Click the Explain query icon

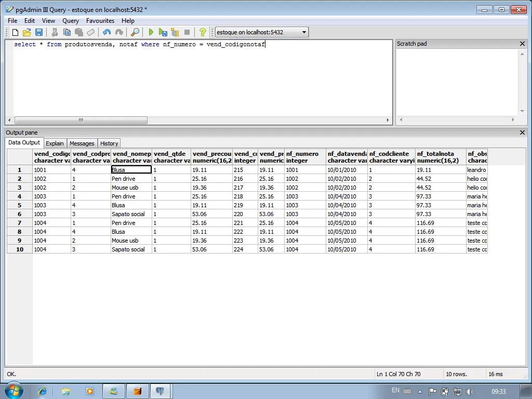coord(175,32)
